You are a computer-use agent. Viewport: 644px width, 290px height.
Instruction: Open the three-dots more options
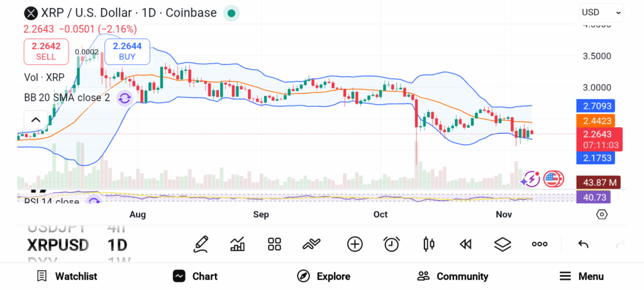point(540,244)
